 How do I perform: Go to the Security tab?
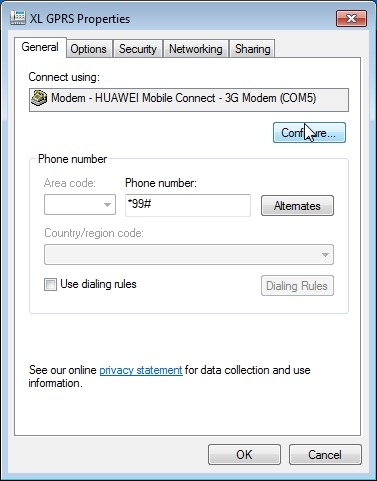pyautogui.click(x=138, y=49)
